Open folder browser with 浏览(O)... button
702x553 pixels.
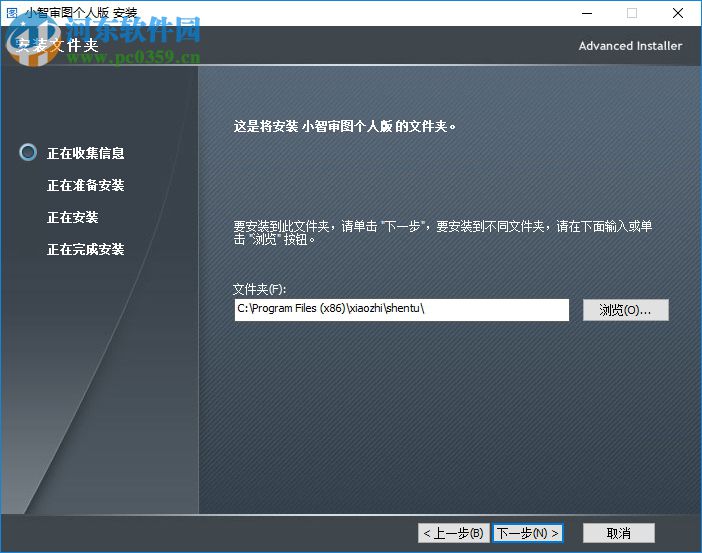click(x=625, y=310)
